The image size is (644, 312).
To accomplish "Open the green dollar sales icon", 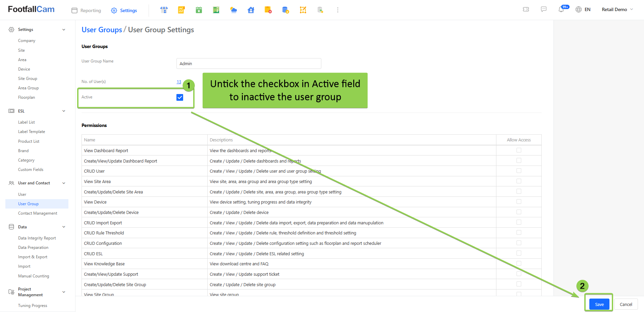I will pos(216,10).
